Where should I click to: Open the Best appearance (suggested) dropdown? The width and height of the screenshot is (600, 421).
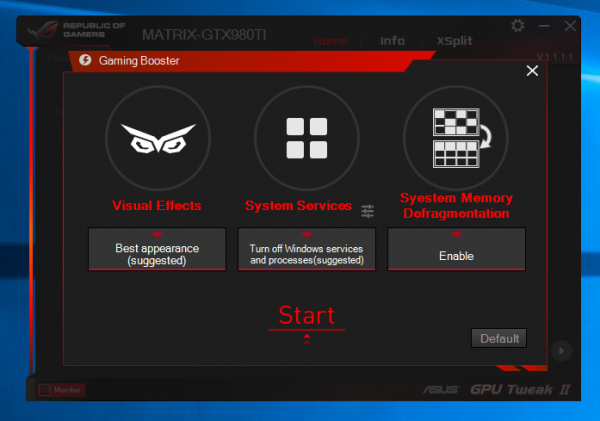[157, 249]
